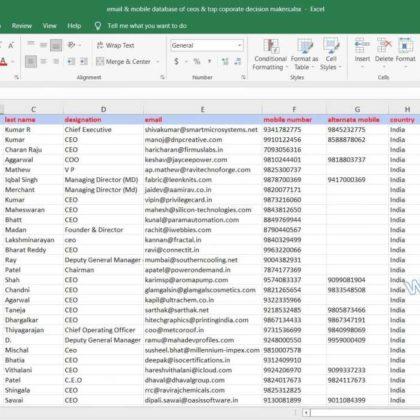Expand Format cells dropdown arrow
The image size is (420, 420).
click(x=406, y=67)
